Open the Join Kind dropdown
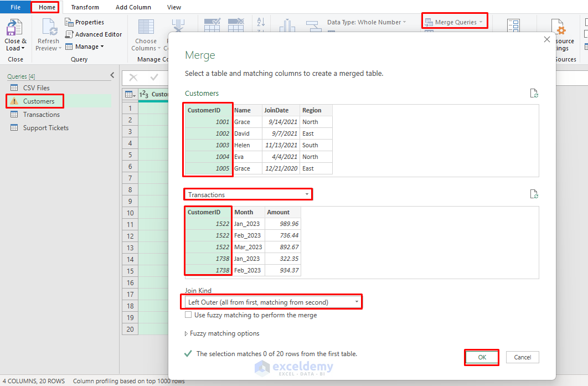 (x=272, y=302)
